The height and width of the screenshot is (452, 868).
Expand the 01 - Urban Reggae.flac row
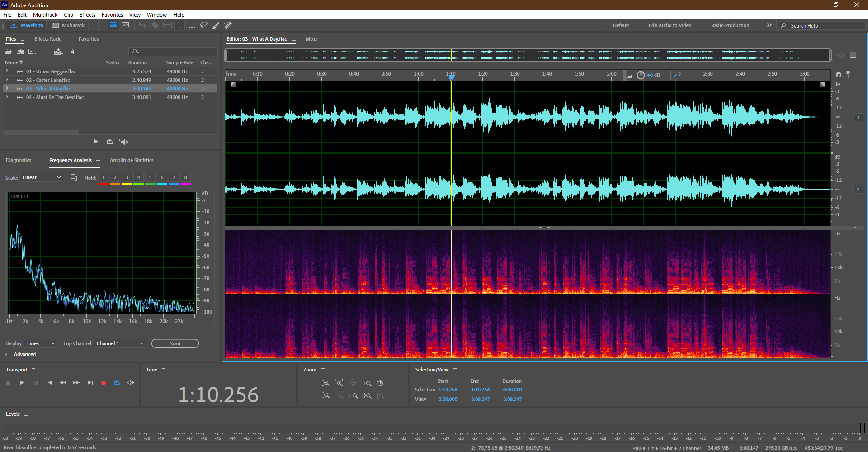(x=7, y=71)
